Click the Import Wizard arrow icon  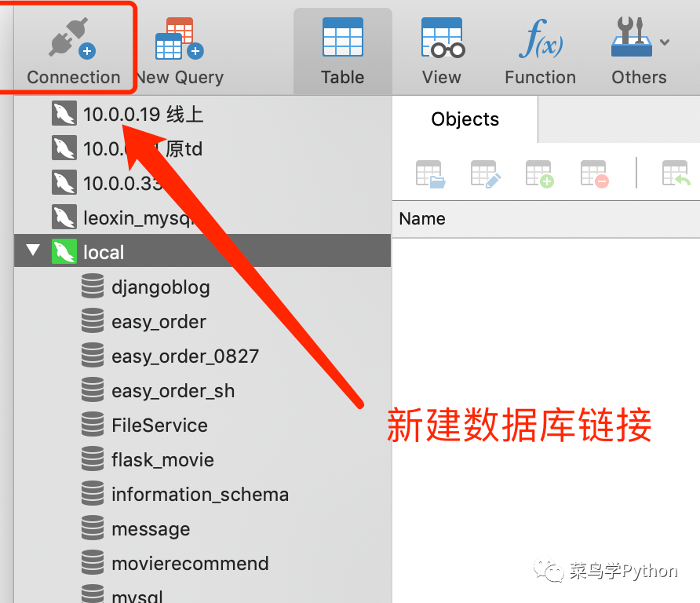click(676, 174)
